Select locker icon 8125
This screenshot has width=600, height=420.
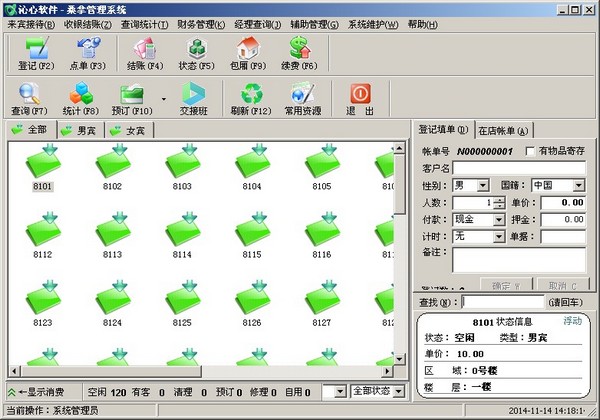pyautogui.click(x=182, y=303)
